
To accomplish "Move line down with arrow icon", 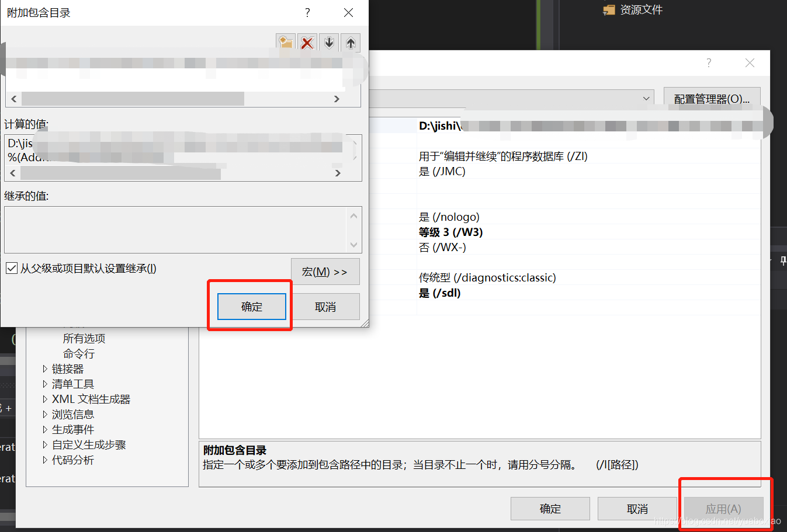I will tap(329, 43).
